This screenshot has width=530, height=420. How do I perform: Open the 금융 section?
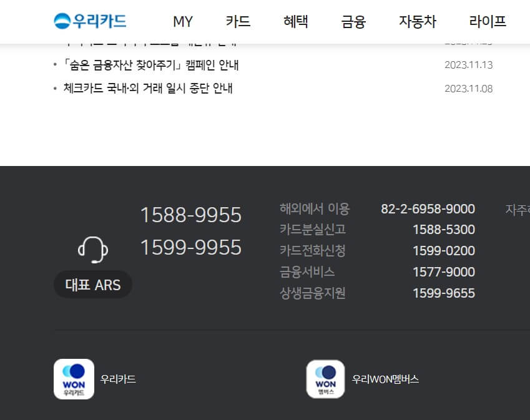pyautogui.click(x=354, y=21)
